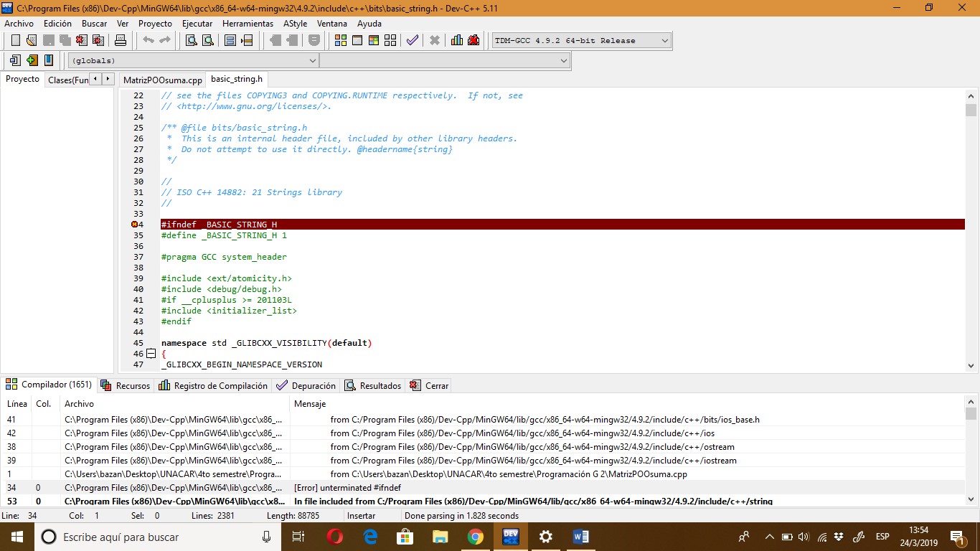
Task: Open the Ventana menu
Action: coord(332,23)
